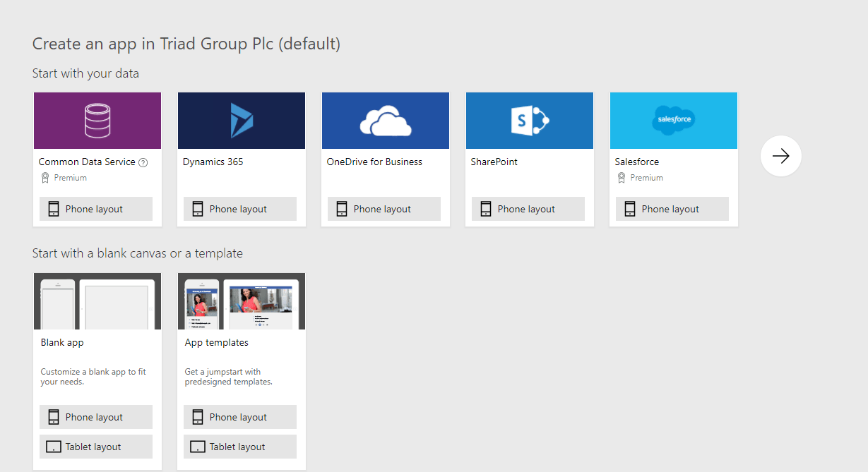Click 'Create an app in Triad Group Plc' heading

tap(186, 44)
